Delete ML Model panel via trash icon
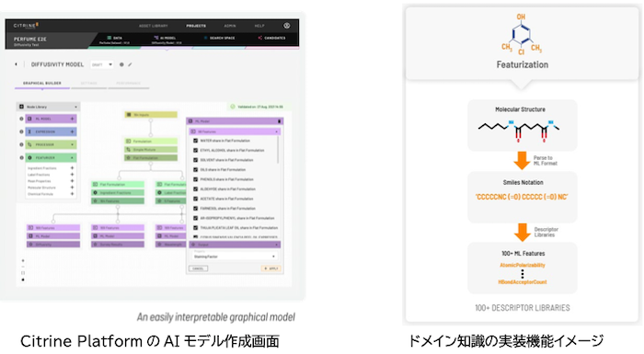Image resolution: width=644 pixels, height=354 pixels. point(280,121)
